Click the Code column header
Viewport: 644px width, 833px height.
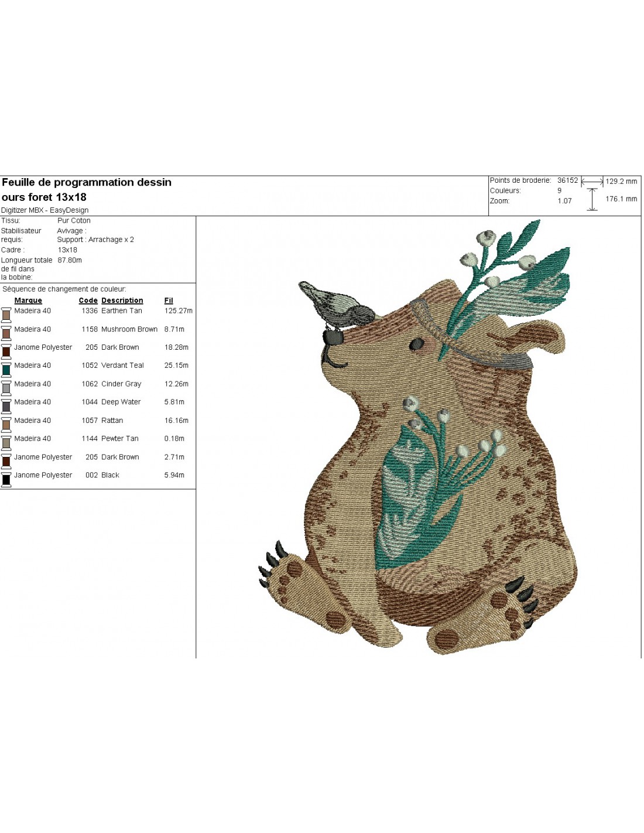click(x=88, y=301)
